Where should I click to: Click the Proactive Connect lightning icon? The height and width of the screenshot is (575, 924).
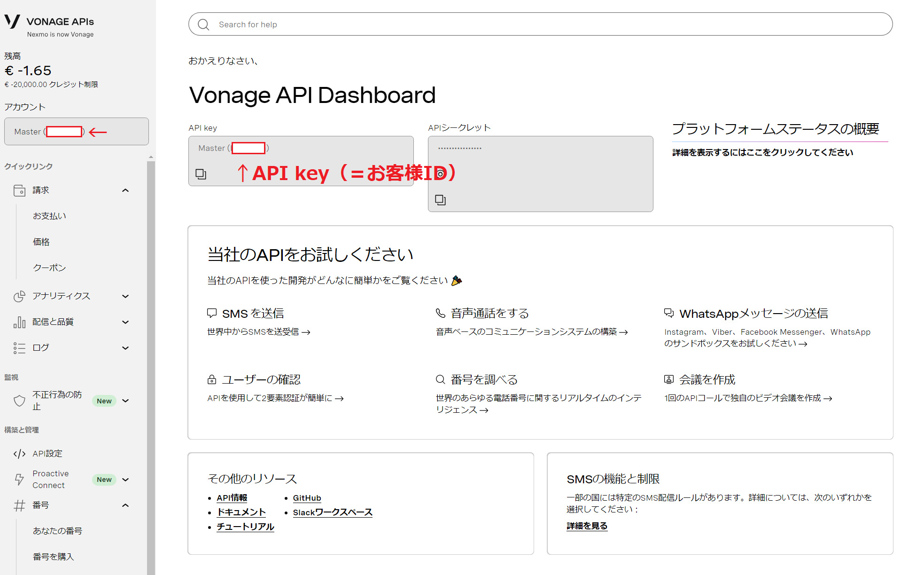[19, 480]
